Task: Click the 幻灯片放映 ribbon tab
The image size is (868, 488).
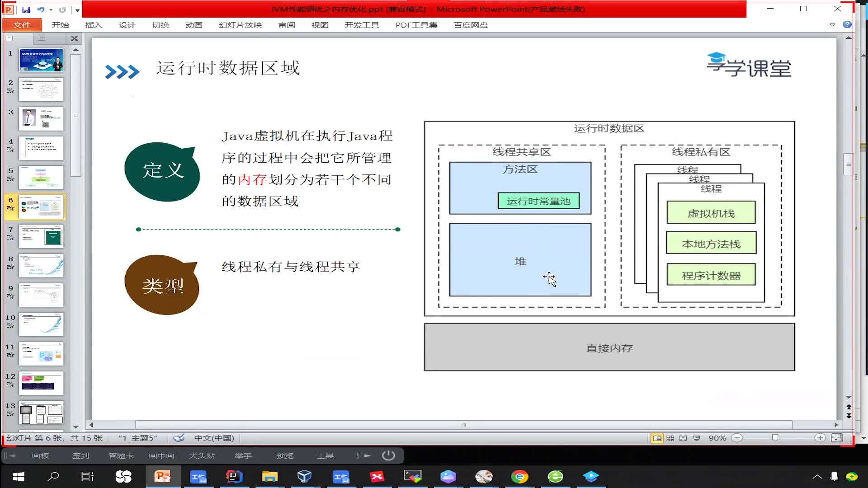Action: click(241, 25)
